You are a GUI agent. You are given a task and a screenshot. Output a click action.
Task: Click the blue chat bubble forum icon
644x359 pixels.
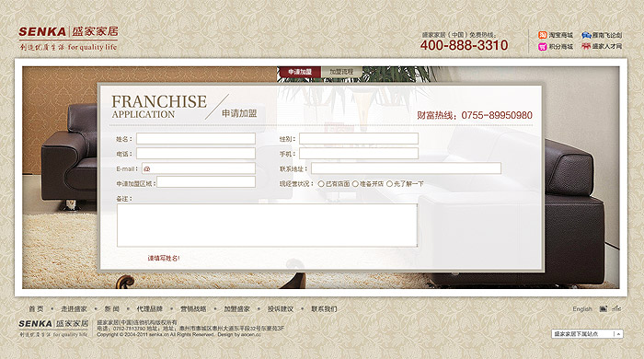(x=586, y=35)
